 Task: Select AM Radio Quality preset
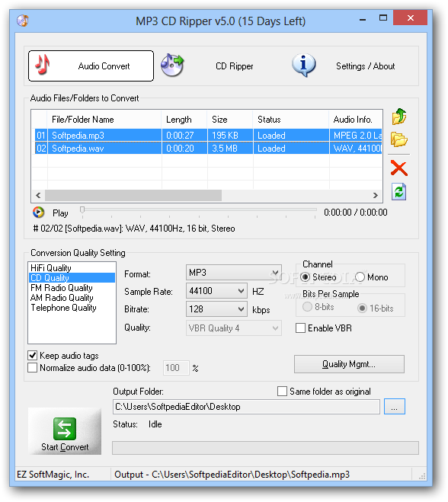click(x=72, y=298)
